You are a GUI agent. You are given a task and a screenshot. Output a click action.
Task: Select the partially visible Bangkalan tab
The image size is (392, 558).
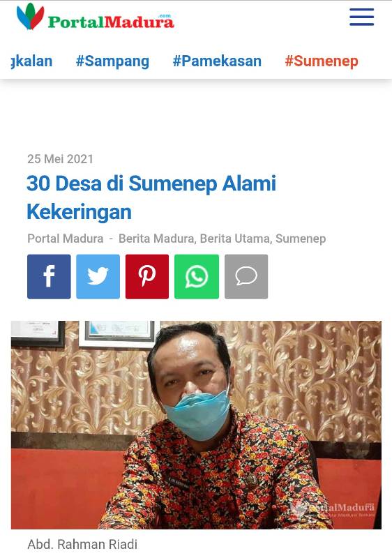pos(31,61)
